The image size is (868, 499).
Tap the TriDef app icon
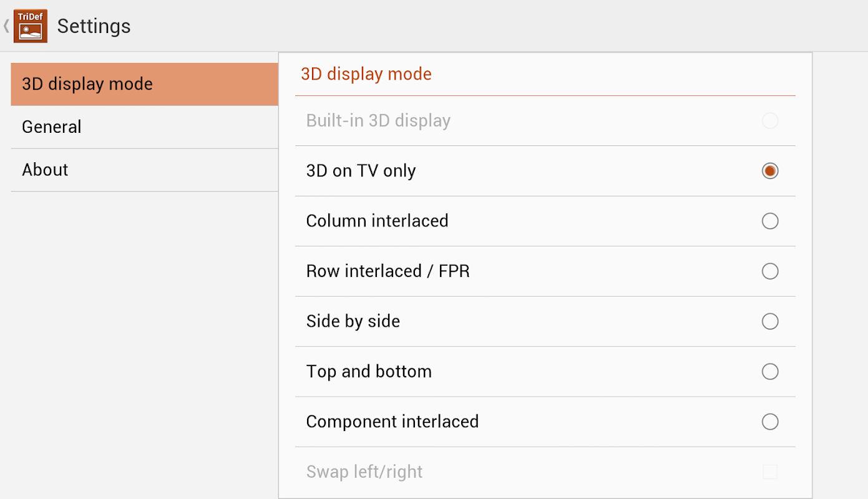[x=31, y=26]
